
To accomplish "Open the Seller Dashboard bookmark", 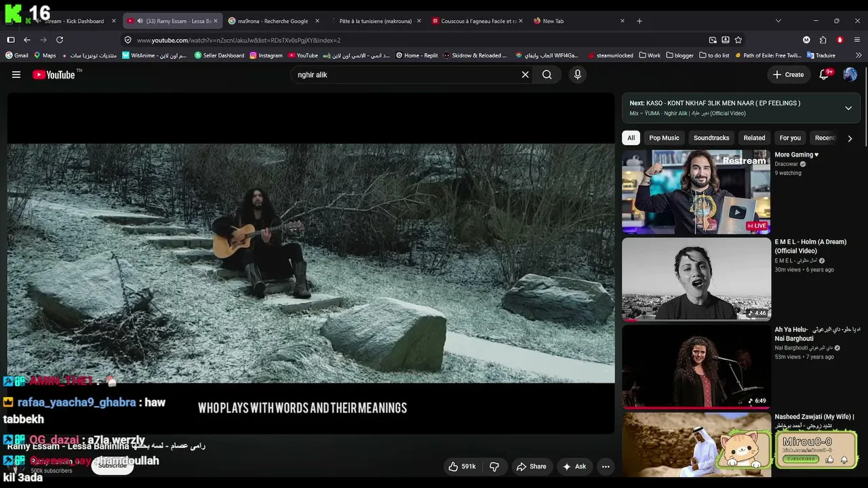I will click(x=219, y=56).
